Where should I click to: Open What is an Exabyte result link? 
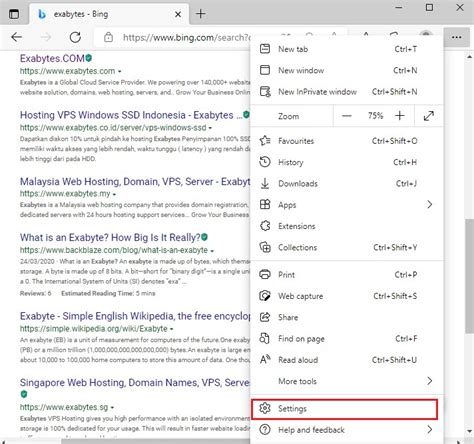pyautogui.click(x=110, y=238)
